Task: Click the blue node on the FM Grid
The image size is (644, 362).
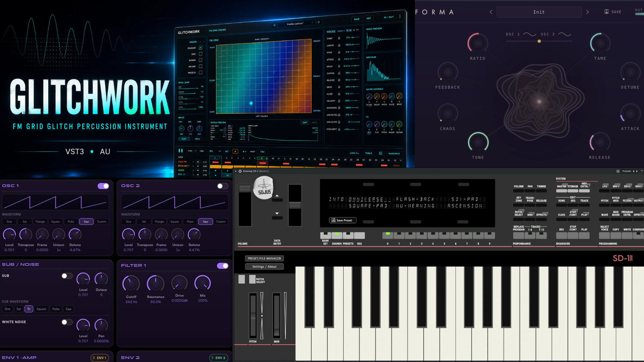Action: 251,103
